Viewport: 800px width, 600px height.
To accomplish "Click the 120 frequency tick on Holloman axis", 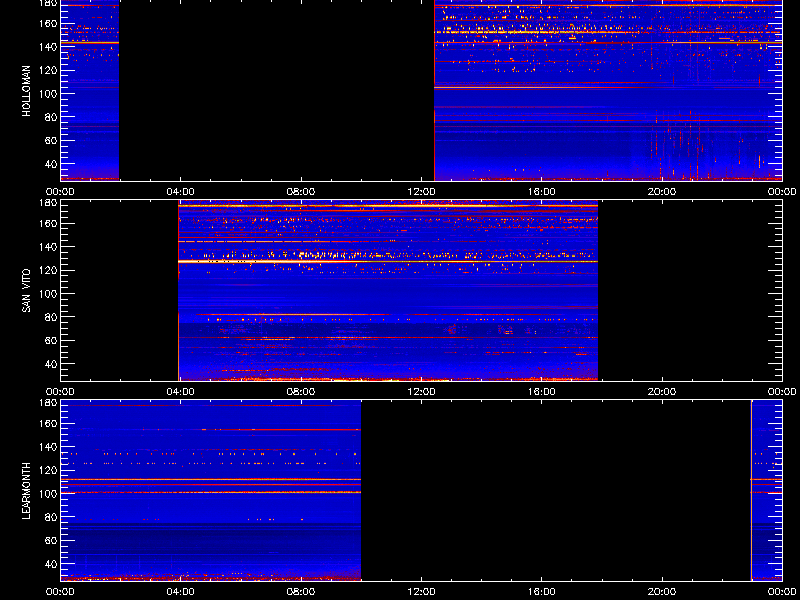I will (47, 70).
